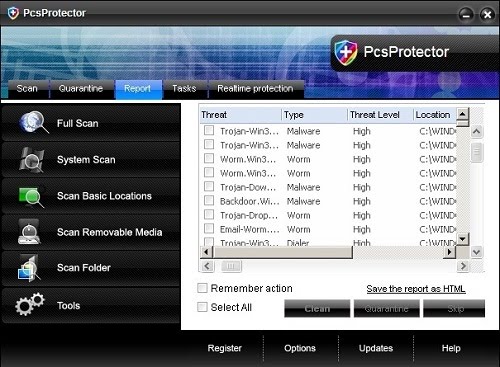Click the threat list scroll-down arrow
The image size is (500, 367).
coord(463,239)
